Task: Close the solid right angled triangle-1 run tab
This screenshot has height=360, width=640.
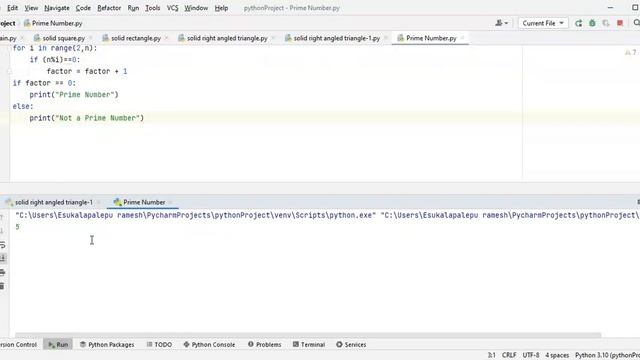Action: pyautogui.click(x=98, y=202)
